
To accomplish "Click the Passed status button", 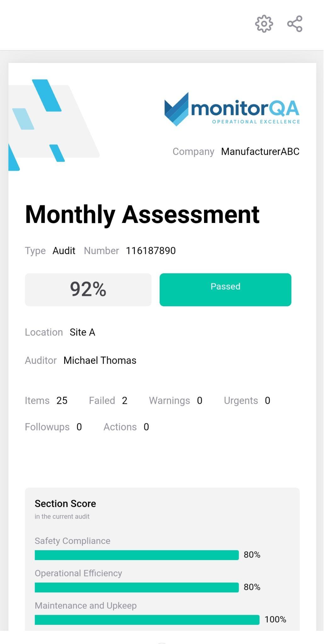I will (225, 290).
